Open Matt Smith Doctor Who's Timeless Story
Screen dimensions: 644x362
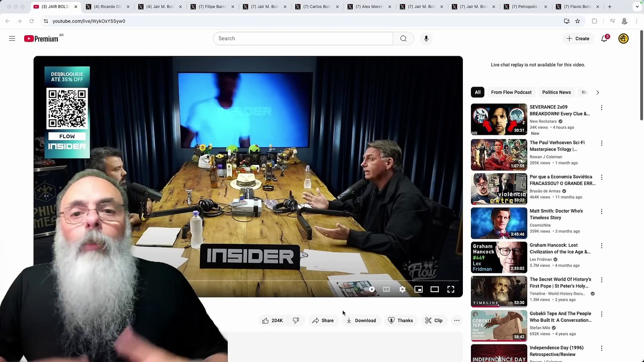[556, 215]
